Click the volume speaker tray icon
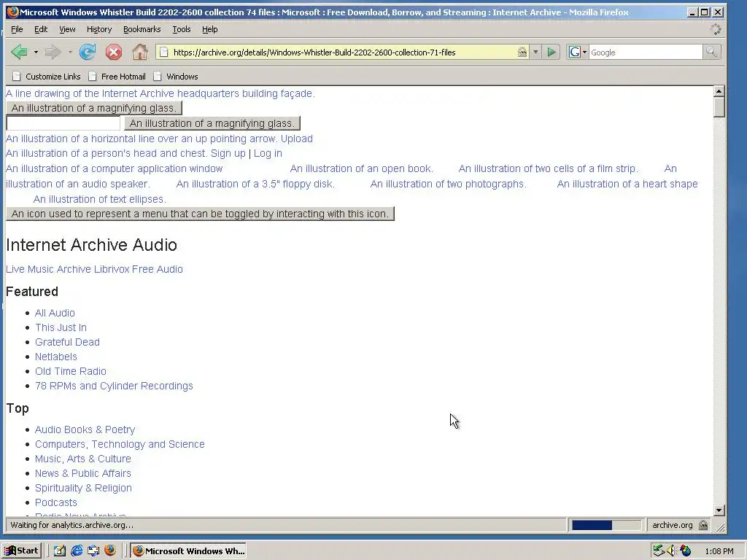This screenshot has height=560, width=747. (671, 551)
